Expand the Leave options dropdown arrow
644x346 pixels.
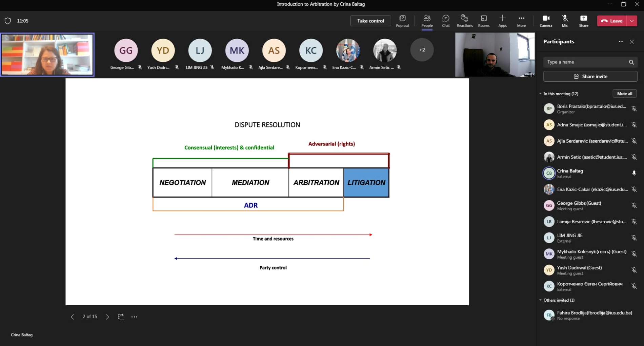[x=632, y=21]
